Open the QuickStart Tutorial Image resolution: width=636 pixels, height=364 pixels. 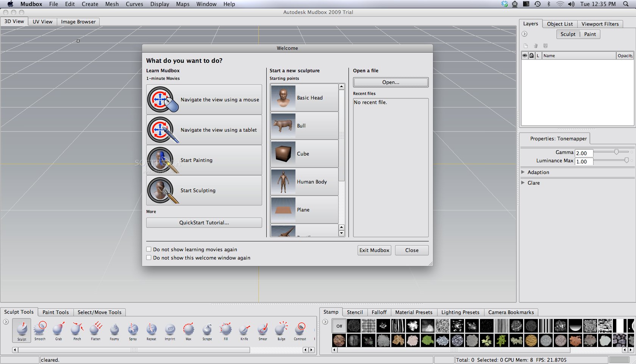(x=204, y=222)
